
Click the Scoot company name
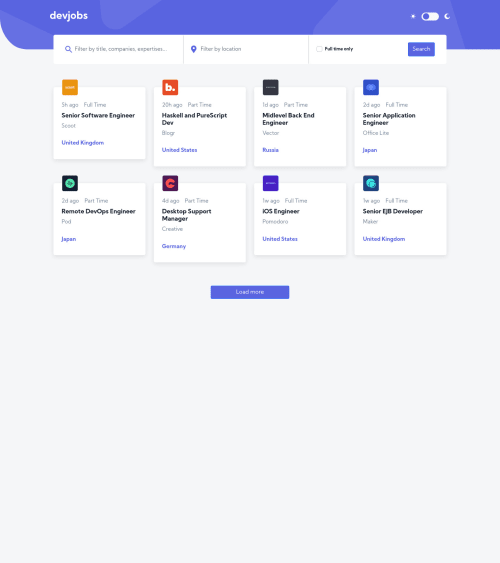pos(69,126)
